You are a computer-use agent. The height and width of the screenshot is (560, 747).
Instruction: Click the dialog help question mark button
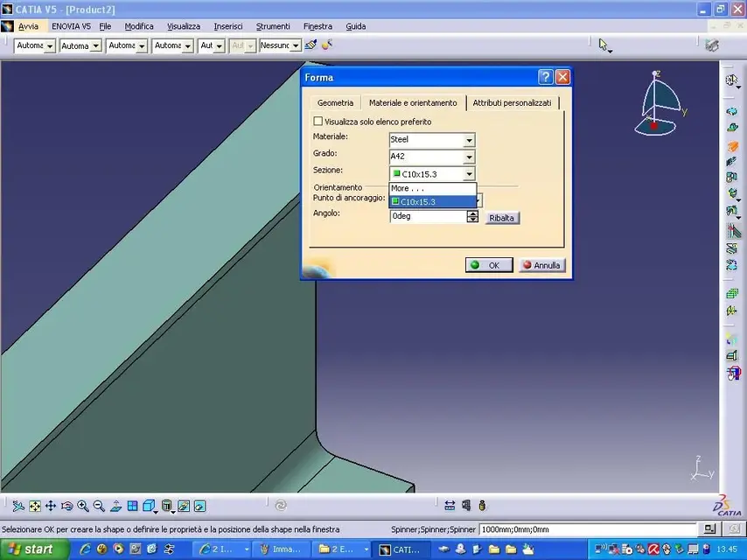pyautogui.click(x=545, y=77)
